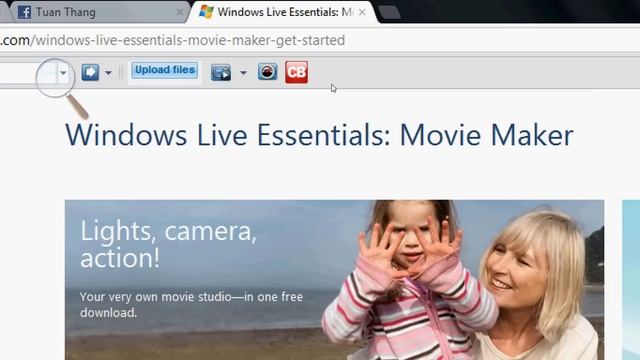Click the beach banner image with child
This screenshot has width=640, height=360.
(334, 280)
